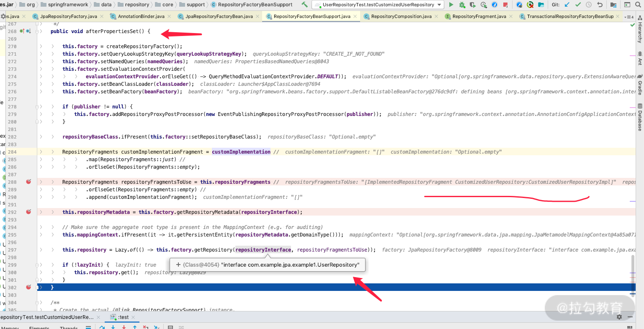Collapse afterPropertiesSet method fold at line 268
644x329 pixels.
37,31
